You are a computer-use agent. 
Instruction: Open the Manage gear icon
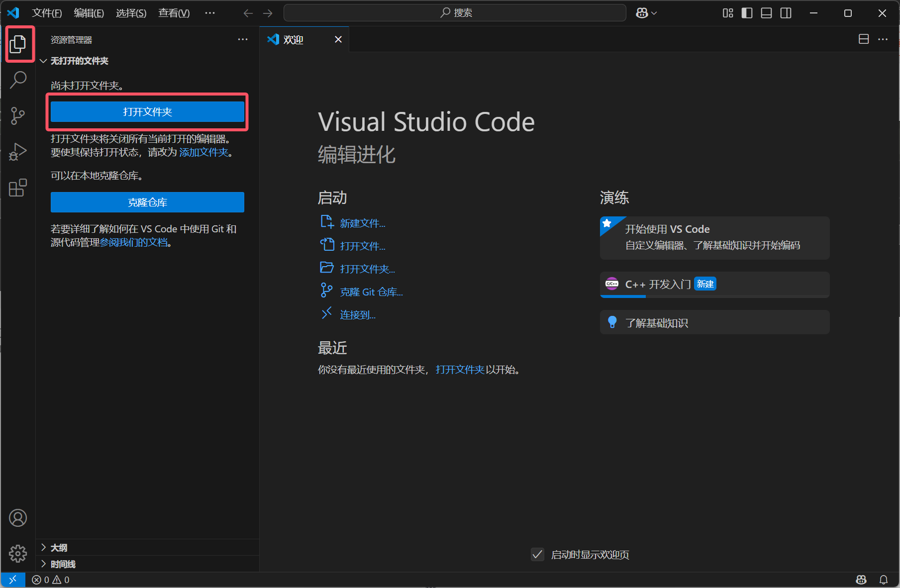coord(18,553)
